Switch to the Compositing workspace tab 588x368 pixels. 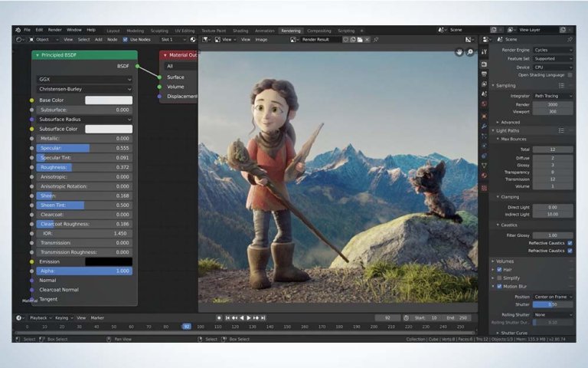coord(319,30)
